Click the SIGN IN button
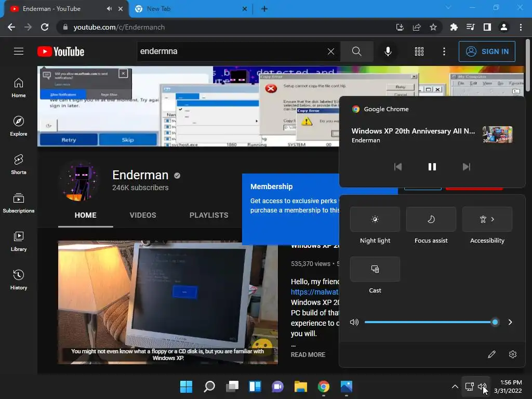532x399 pixels. pyautogui.click(x=487, y=51)
